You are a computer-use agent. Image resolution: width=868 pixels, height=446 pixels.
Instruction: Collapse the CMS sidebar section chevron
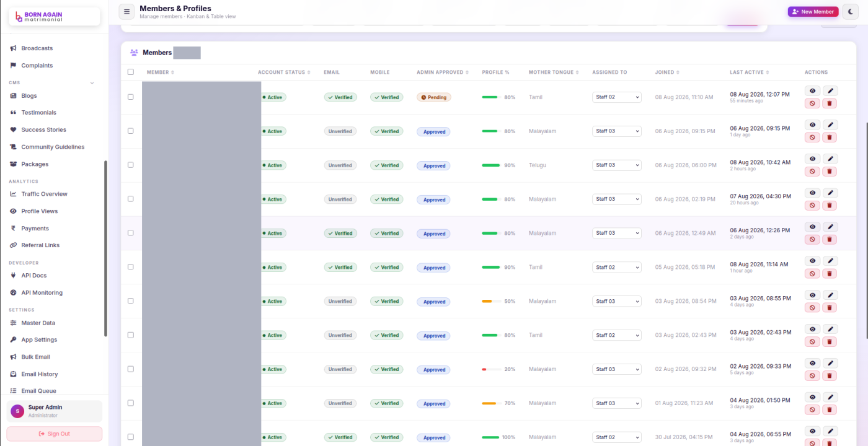pyautogui.click(x=92, y=82)
